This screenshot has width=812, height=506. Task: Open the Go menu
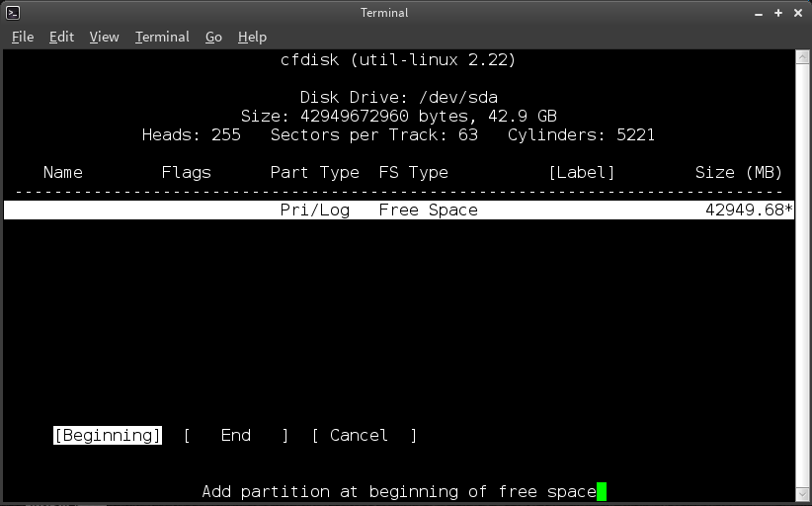click(213, 37)
